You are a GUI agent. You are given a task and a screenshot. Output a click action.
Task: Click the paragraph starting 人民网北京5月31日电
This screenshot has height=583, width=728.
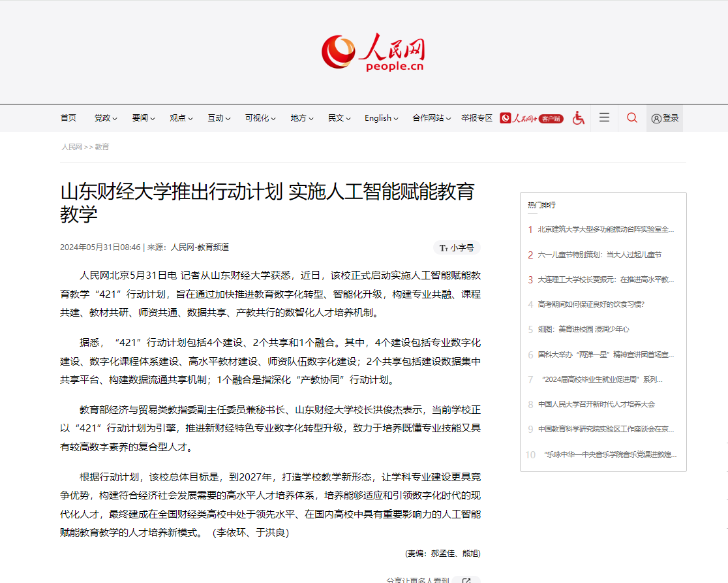pyautogui.click(x=270, y=294)
